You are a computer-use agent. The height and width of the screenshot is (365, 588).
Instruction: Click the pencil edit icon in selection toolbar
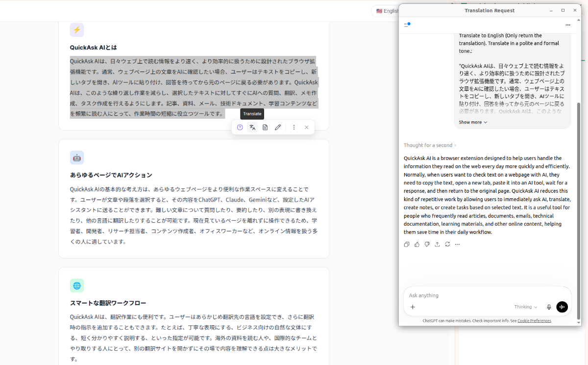pos(278,128)
